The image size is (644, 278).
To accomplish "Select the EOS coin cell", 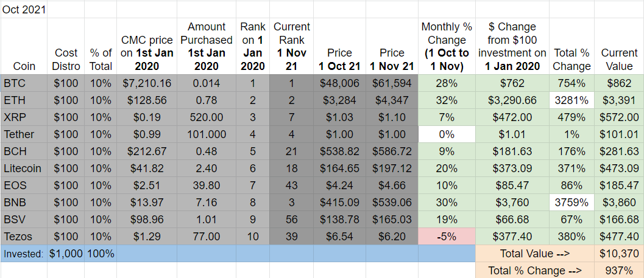I will [24, 186].
